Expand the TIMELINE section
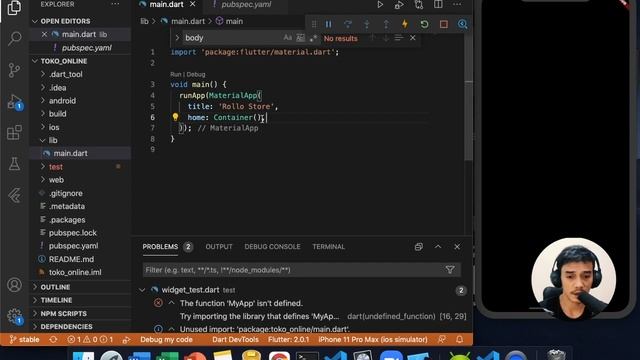The height and width of the screenshot is (360, 640). [x=56, y=300]
